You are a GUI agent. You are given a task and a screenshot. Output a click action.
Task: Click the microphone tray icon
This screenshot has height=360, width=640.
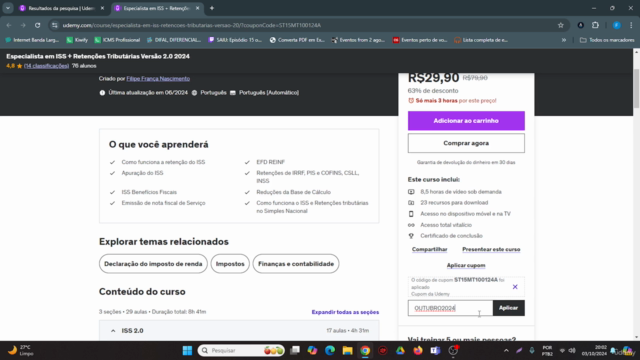(532, 351)
